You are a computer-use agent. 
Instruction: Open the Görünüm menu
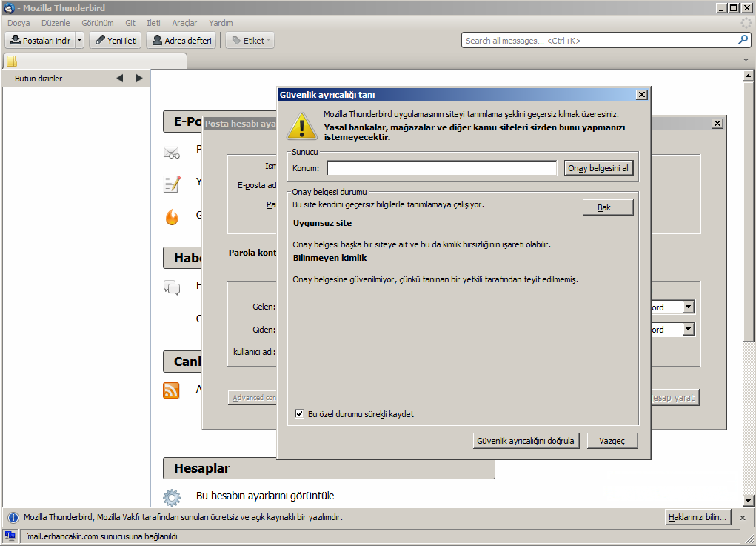[98, 23]
